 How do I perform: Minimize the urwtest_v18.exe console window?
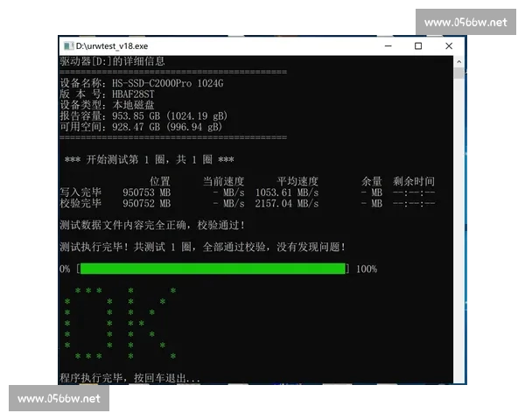pos(389,45)
